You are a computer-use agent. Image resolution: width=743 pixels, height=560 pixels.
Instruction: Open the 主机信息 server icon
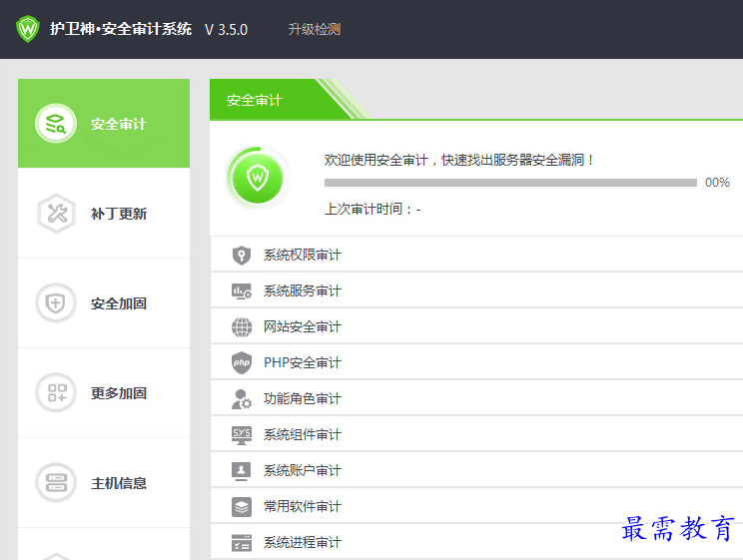56,483
